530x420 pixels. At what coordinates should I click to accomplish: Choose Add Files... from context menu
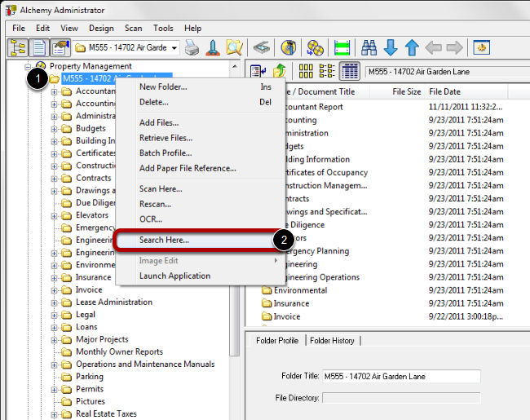coord(201,123)
